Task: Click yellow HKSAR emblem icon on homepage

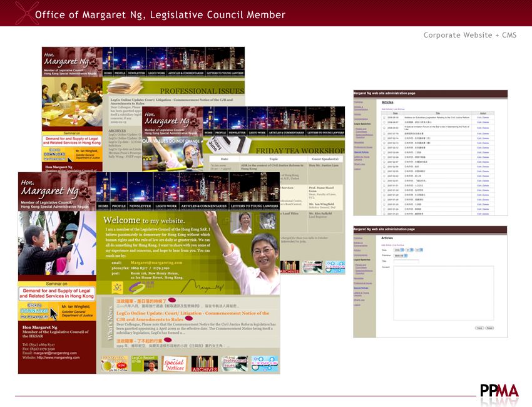Action: (x=118, y=287)
